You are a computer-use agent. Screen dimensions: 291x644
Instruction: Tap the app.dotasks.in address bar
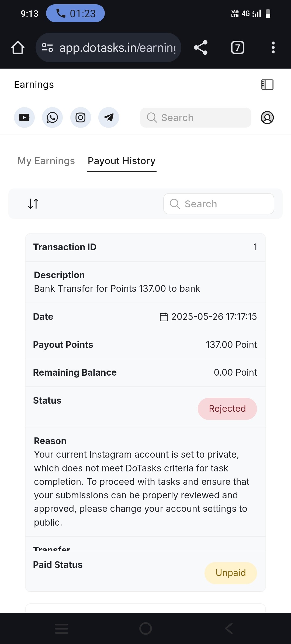tap(117, 48)
